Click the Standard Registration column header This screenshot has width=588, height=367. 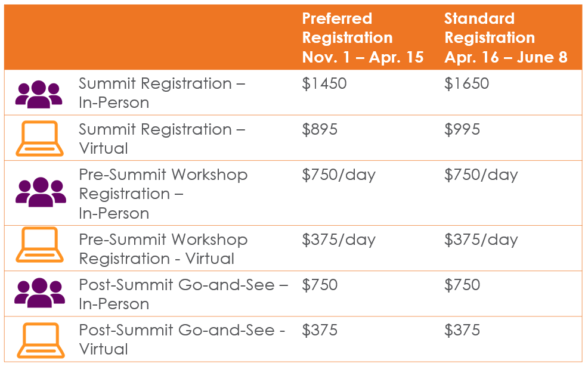pos(506,38)
